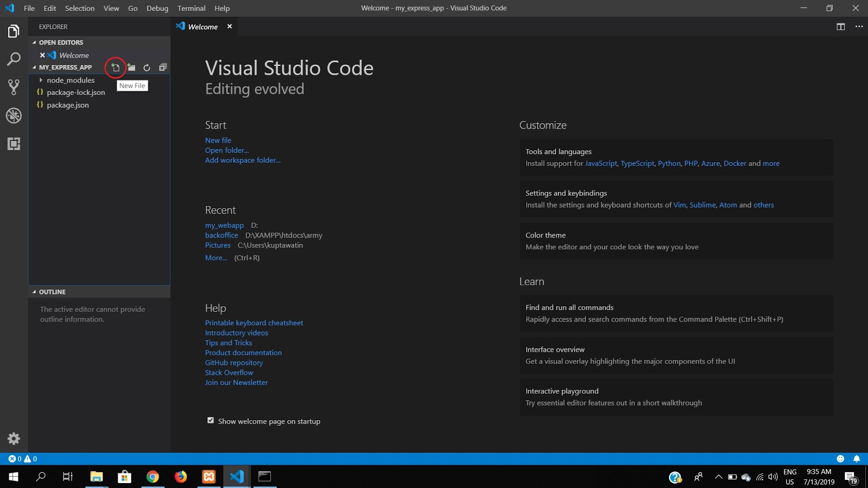Collapse the OPEN EDITORS section
This screenshot has width=868, height=488.
point(34,42)
